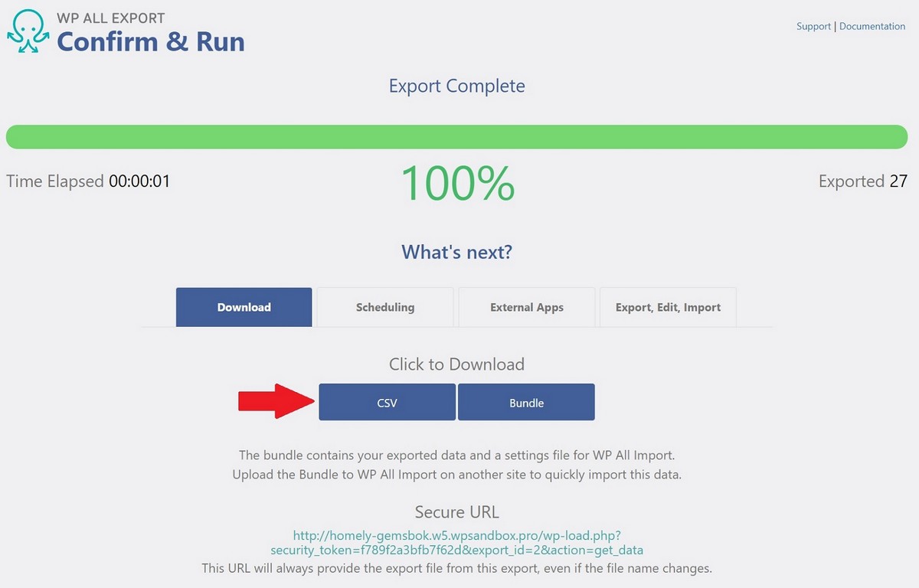Open the Support link

[813, 26]
